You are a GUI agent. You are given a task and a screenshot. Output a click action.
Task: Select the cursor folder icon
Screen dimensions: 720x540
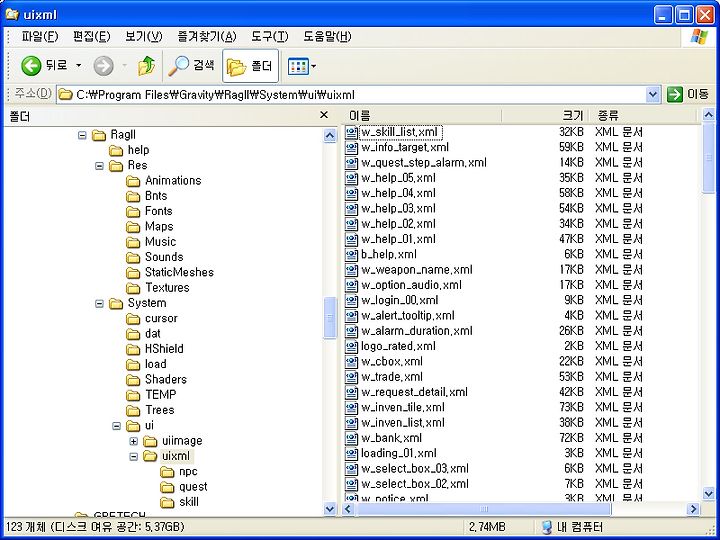coord(133,319)
